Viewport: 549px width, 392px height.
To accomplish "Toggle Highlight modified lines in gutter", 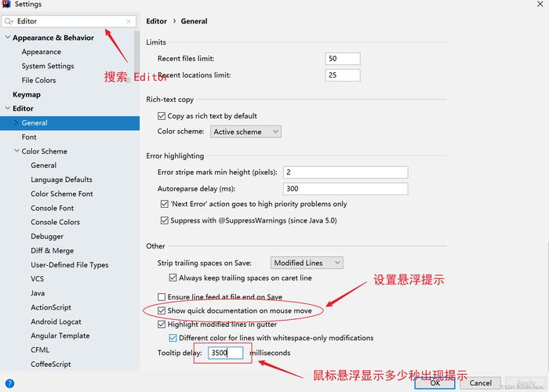I will tap(162, 325).
